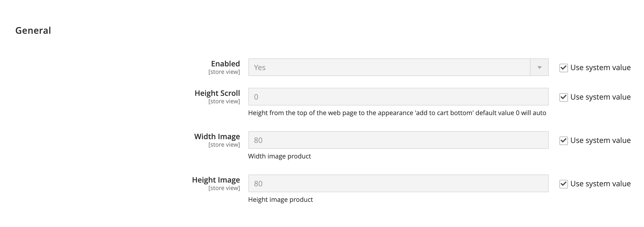The width and height of the screenshot is (644, 227).
Task: Click the General section heading
Action: click(33, 31)
